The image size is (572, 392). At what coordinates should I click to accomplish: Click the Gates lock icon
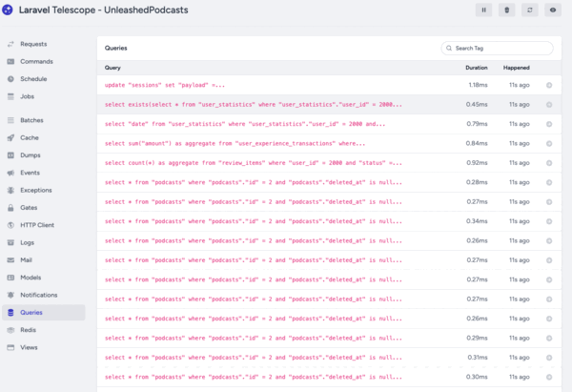pos(10,208)
